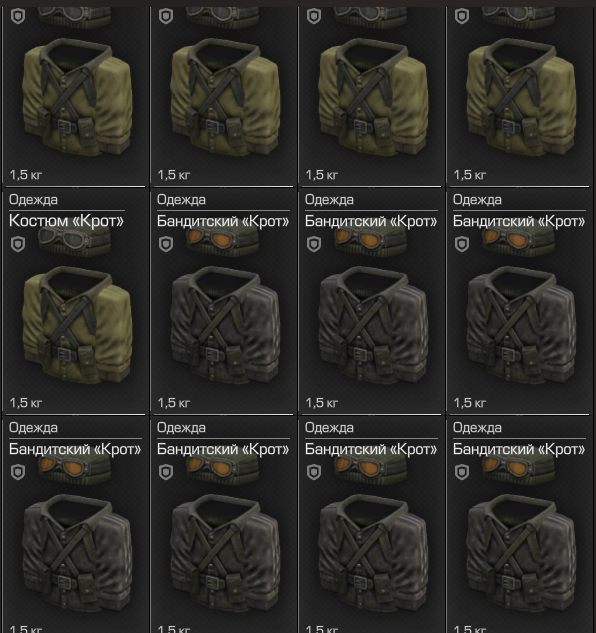Image resolution: width=596 pixels, height=633 pixels.
Task: Click the gray goggles hat on Костюм «Крот»
Action: coord(75,241)
